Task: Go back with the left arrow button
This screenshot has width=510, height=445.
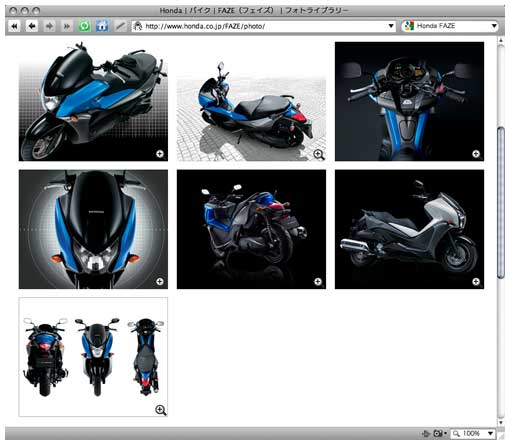Action: pos(32,26)
